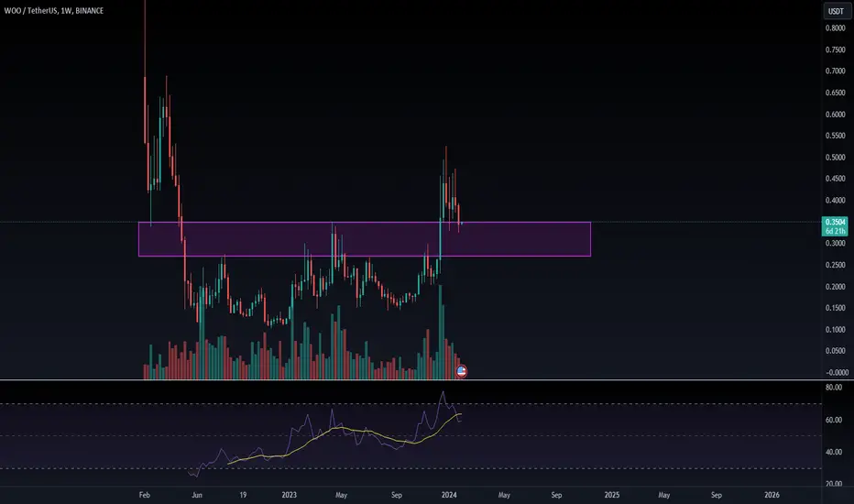Click the 2023 label on time axis

click(289, 495)
